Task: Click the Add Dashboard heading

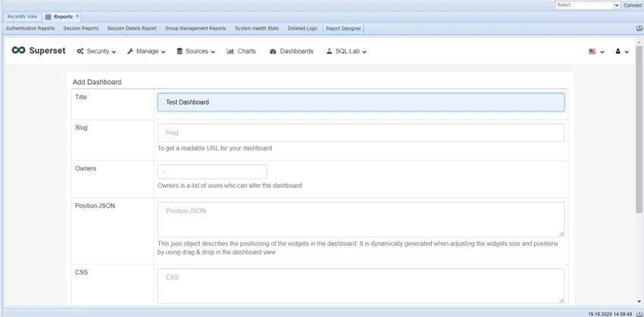Action: (x=97, y=82)
